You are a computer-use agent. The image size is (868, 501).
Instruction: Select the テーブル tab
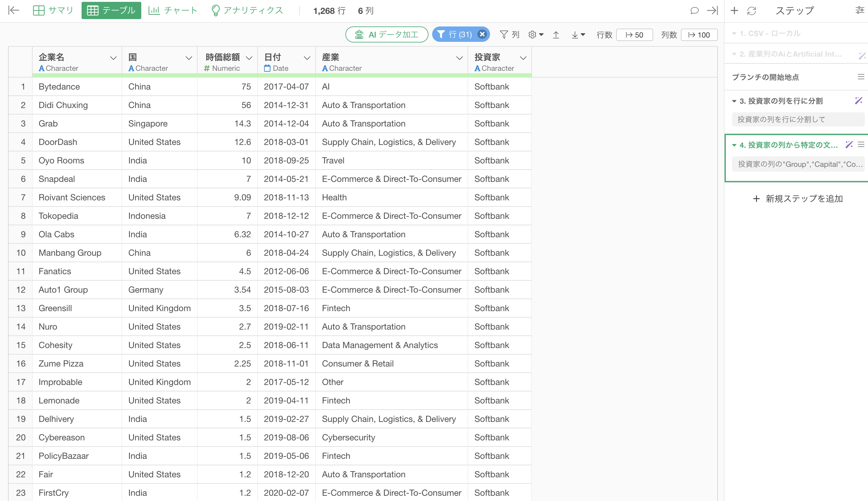click(x=111, y=10)
